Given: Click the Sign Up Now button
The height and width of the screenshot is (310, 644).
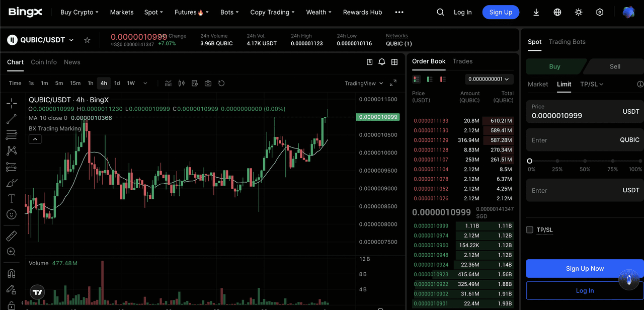Looking at the screenshot, I should tap(585, 268).
